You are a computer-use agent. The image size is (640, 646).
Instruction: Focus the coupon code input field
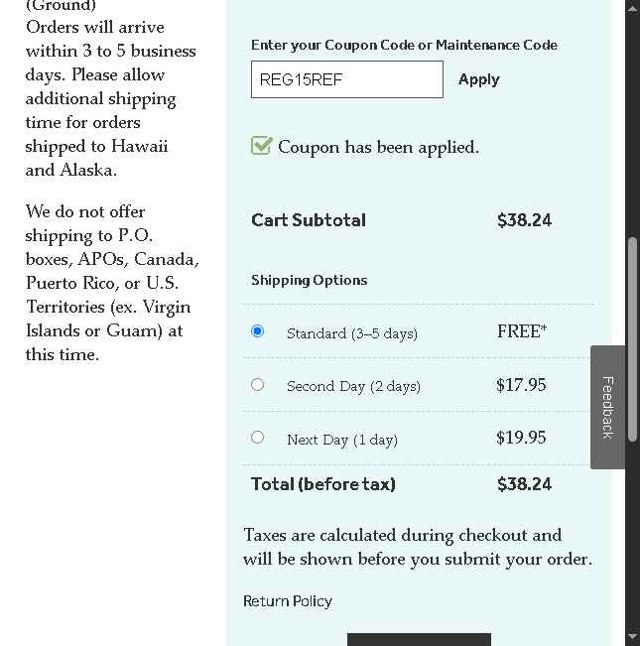click(346, 80)
